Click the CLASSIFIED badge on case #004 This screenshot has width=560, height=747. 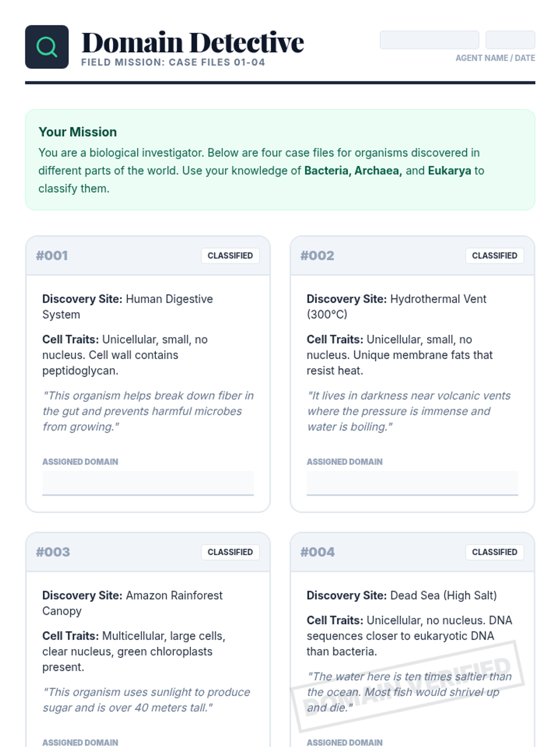(494, 552)
